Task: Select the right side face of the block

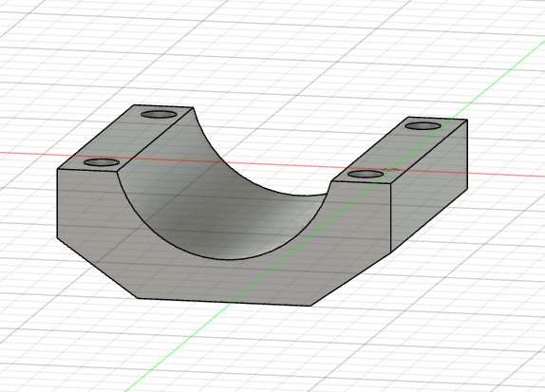Action: pyautogui.click(x=429, y=186)
